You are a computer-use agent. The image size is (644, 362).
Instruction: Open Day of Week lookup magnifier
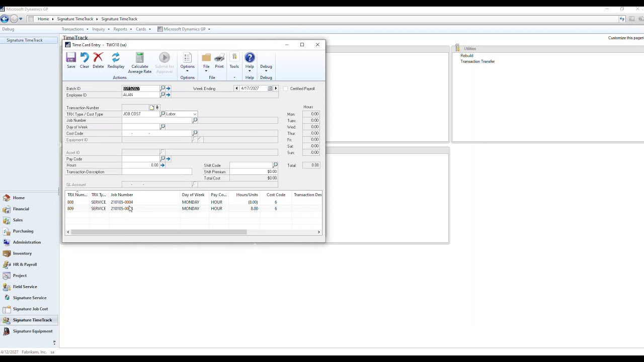tap(163, 127)
